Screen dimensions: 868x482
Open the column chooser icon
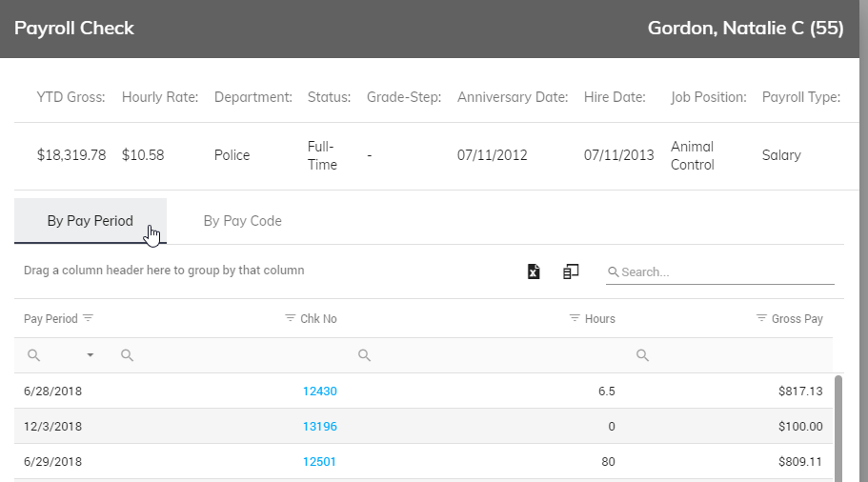571,271
